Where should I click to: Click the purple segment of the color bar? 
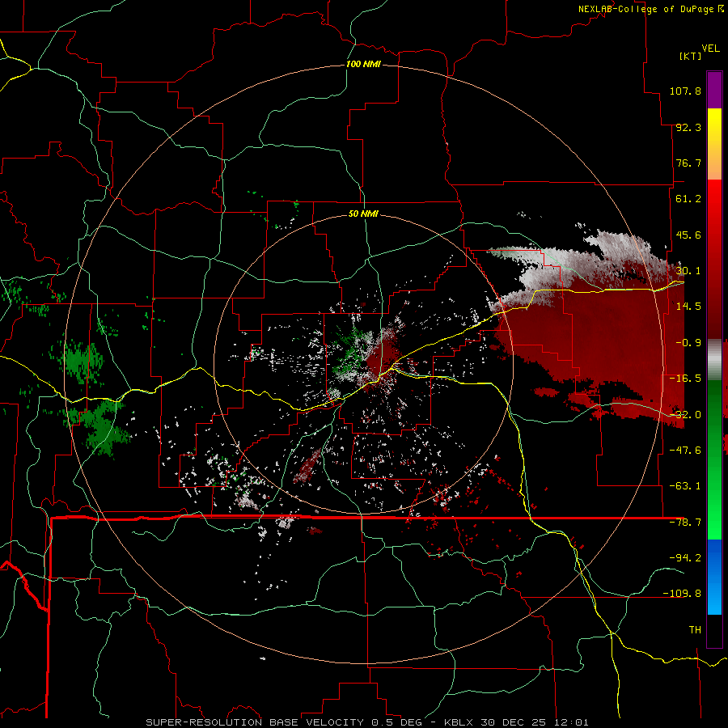pos(714,90)
